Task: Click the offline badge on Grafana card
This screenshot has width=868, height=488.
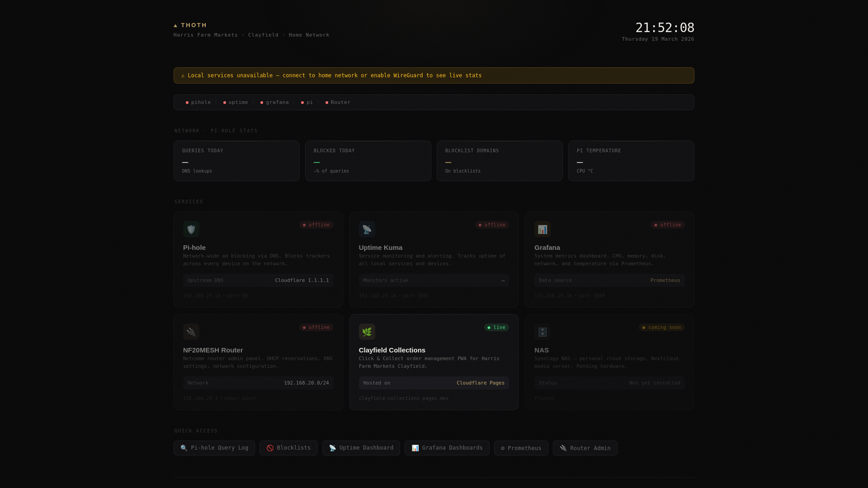Action: (668, 225)
